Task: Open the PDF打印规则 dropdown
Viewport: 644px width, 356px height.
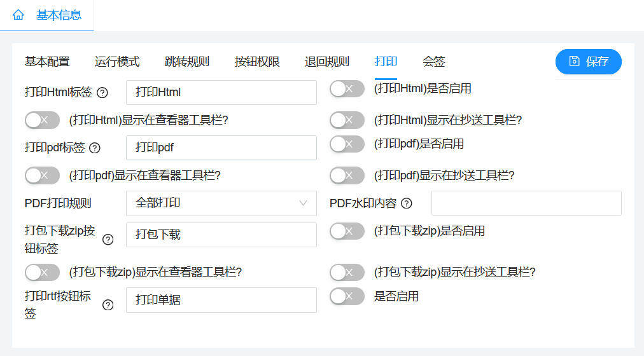Action: [x=221, y=203]
